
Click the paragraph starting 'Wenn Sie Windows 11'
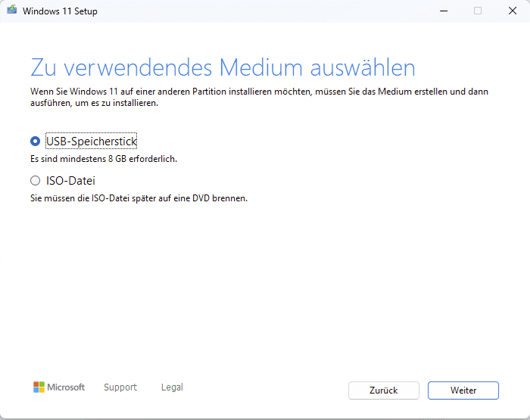pos(259,98)
